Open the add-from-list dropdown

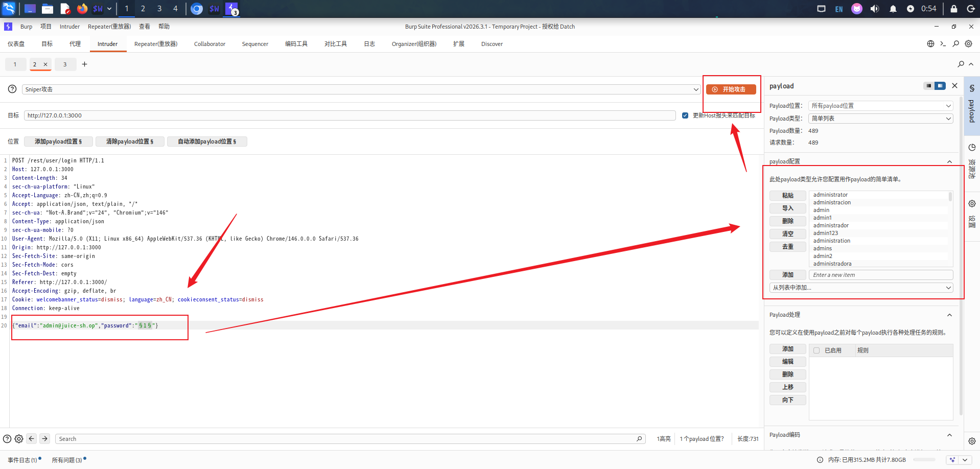[x=861, y=288]
